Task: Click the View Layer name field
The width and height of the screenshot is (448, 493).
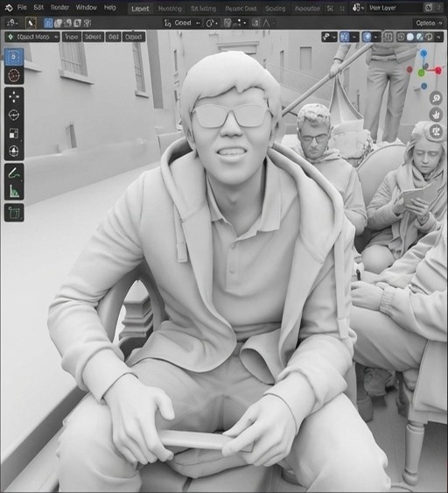Action: 394,8
